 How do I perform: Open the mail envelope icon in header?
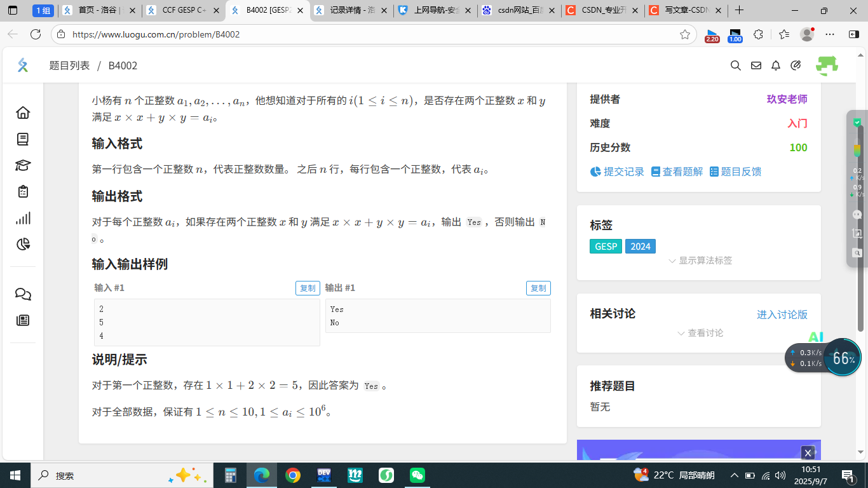click(x=756, y=65)
